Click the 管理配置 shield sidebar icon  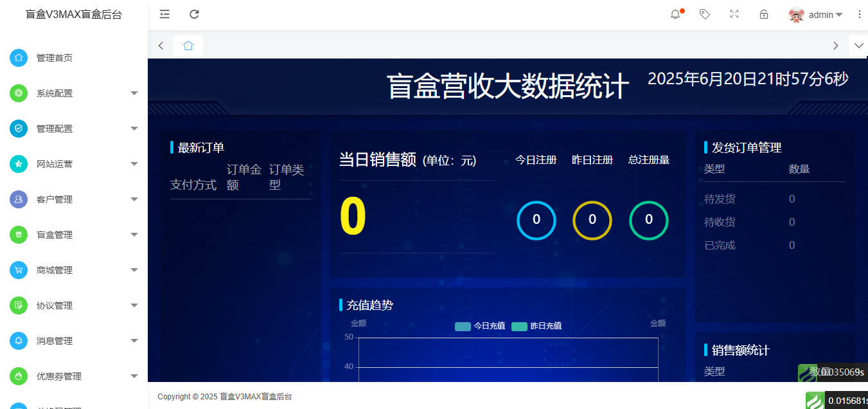coord(19,129)
